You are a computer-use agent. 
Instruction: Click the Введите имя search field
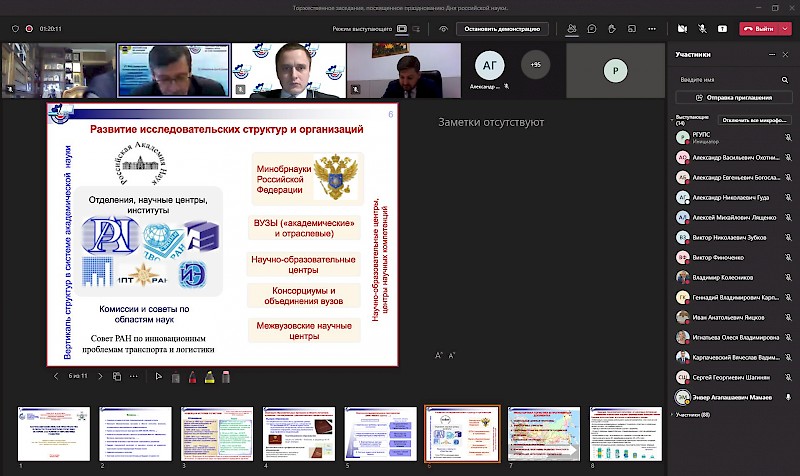725,79
